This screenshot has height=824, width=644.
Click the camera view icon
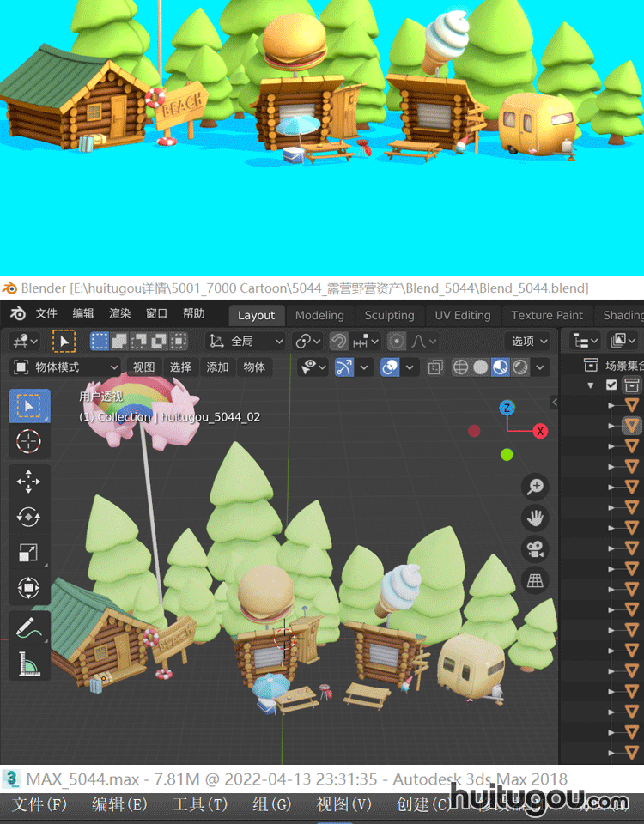pos(536,549)
